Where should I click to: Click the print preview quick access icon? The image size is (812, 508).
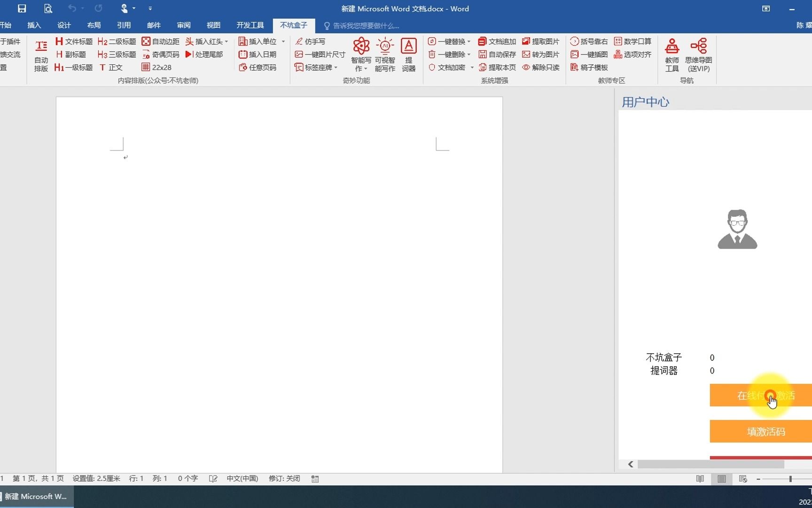pyautogui.click(x=48, y=8)
